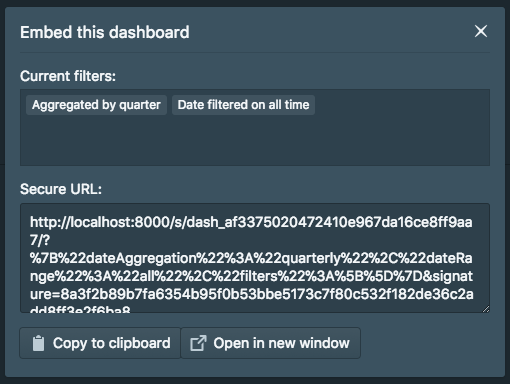Place cursor on the http://localhost:8000 URL line
Image resolution: width=510 pixels, height=384 pixels.
point(251,222)
